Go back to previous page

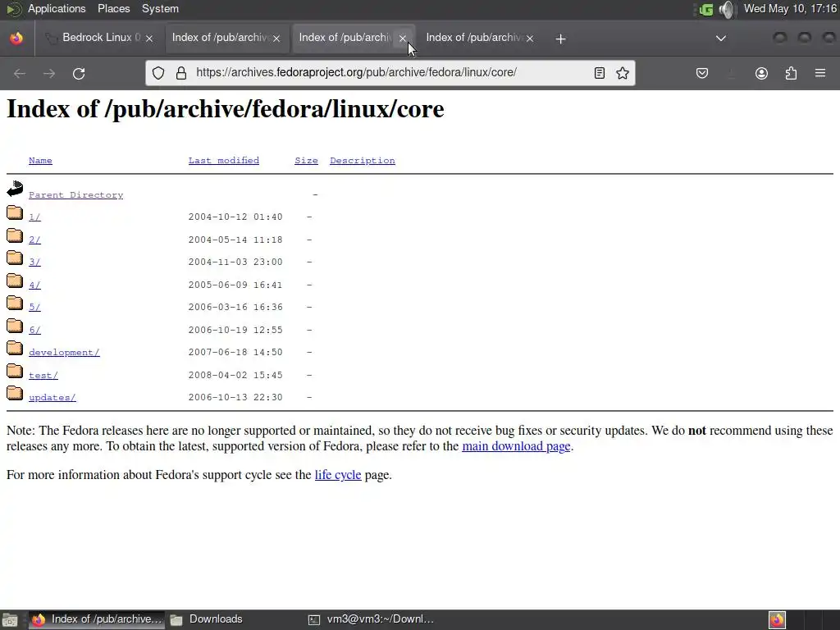pos(20,73)
